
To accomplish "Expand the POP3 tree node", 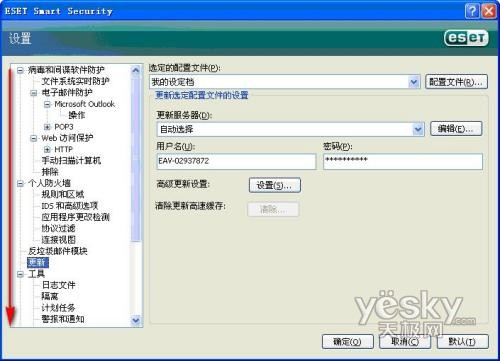I will point(47,127).
